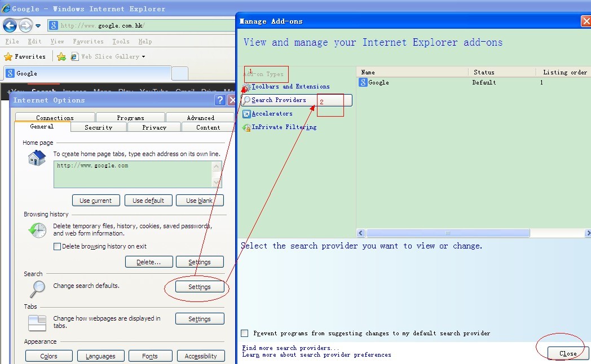Enable Delete browsing history on exit

click(58, 247)
